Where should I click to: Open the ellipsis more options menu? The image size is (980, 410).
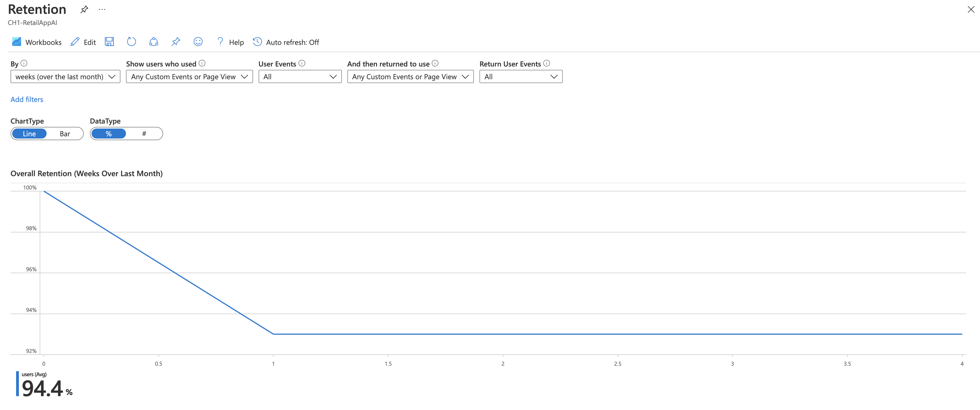102,9
